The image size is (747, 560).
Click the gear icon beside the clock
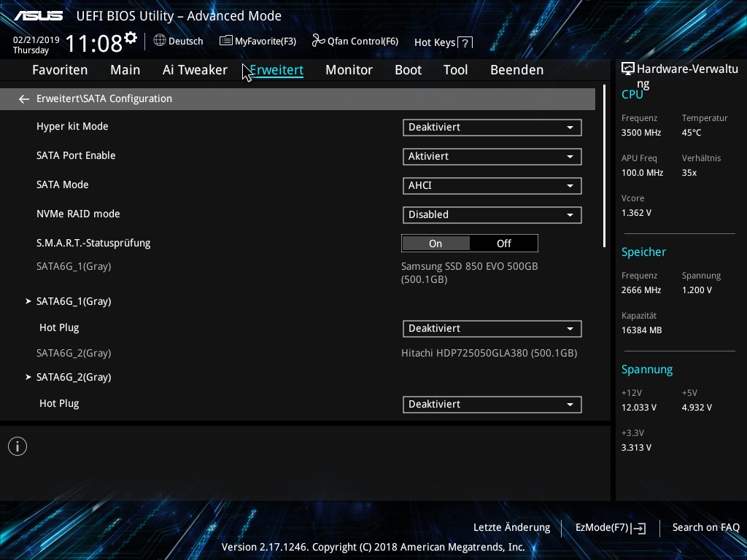tap(131, 38)
